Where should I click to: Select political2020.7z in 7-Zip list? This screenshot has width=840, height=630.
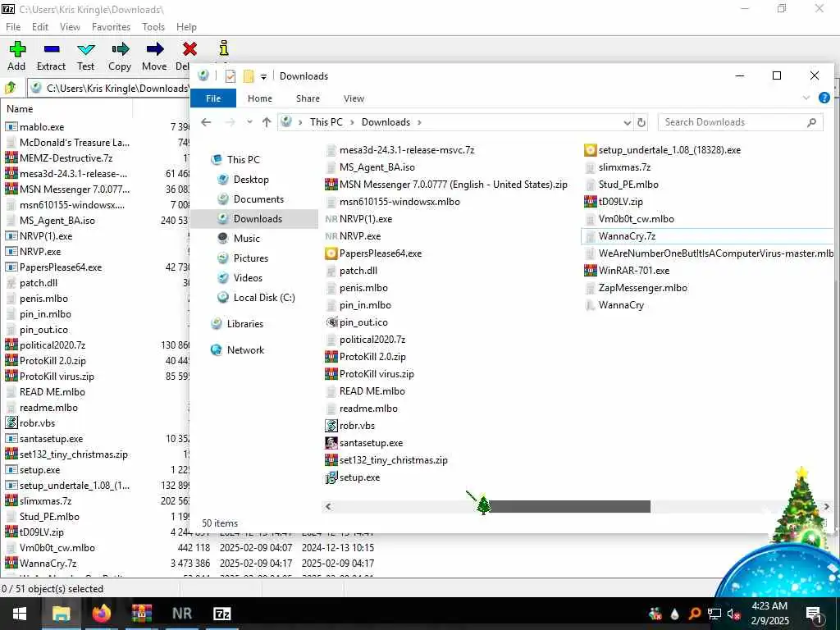pyautogui.click(x=46, y=345)
